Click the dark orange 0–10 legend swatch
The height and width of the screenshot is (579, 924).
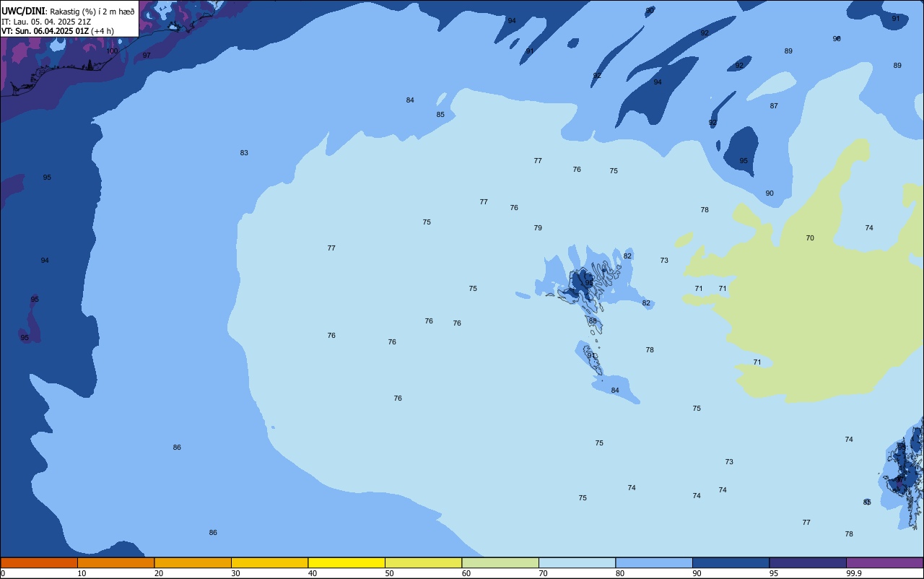click(x=39, y=562)
